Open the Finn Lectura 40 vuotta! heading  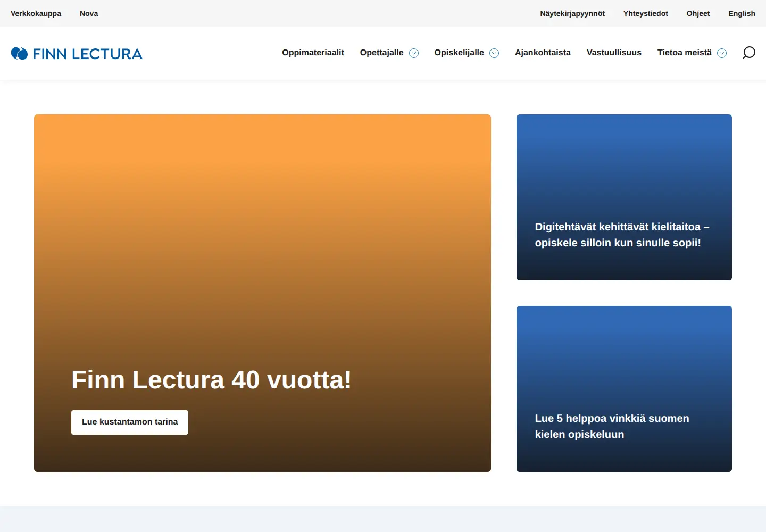tap(211, 380)
